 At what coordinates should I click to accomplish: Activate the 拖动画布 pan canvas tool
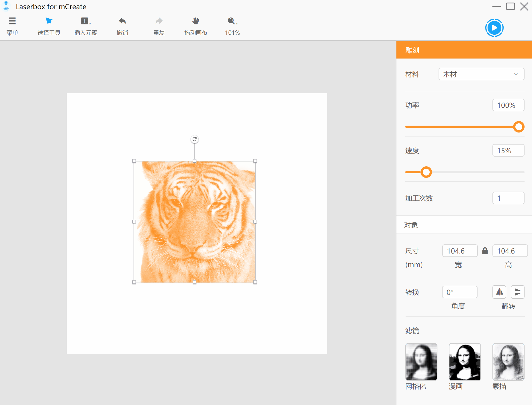(x=195, y=25)
